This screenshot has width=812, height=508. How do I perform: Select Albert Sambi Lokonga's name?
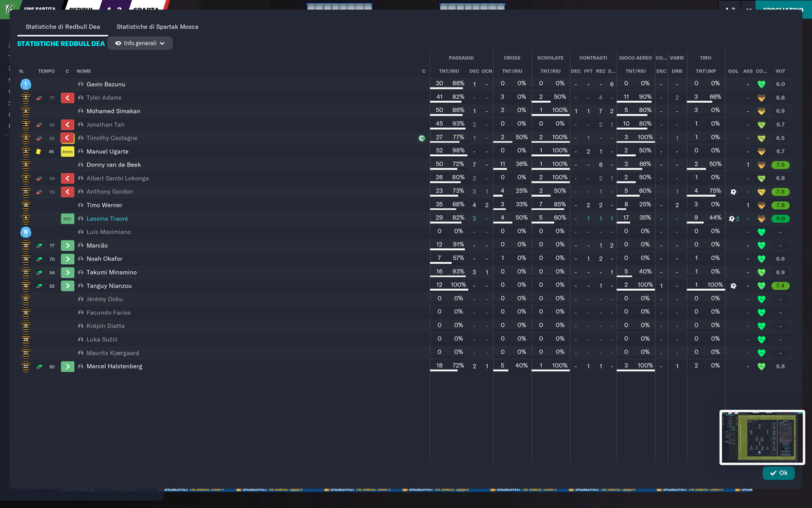117,178
